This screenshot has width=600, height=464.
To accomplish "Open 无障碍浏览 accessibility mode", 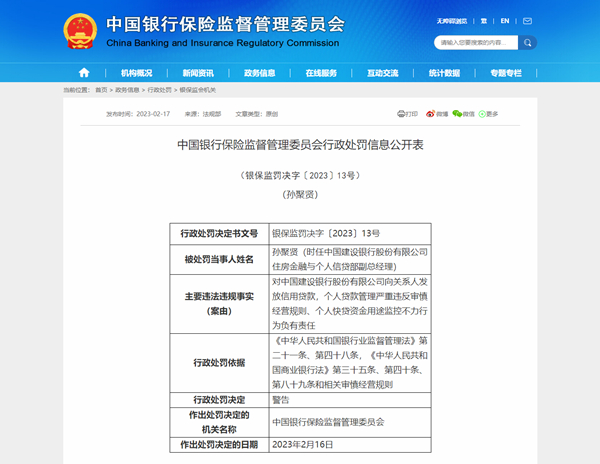I will (452, 21).
